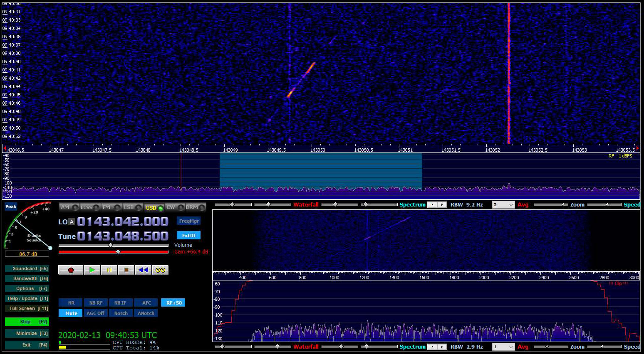Click the green play button
Viewport: 644px width, 354px height.
(92, 270)
